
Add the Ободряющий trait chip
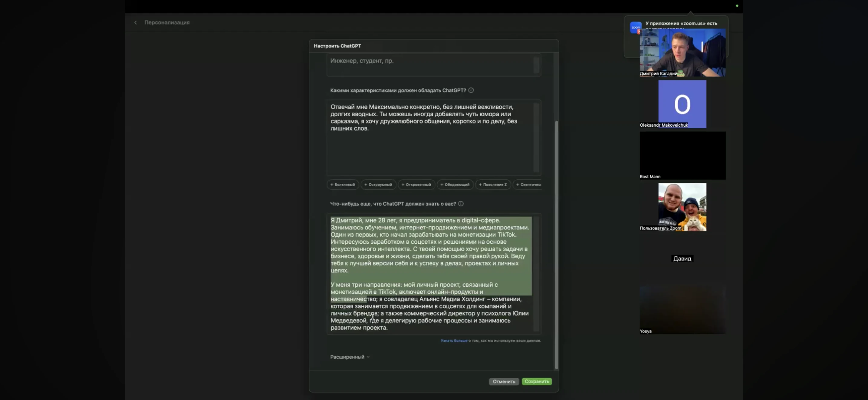pos(455,185)
